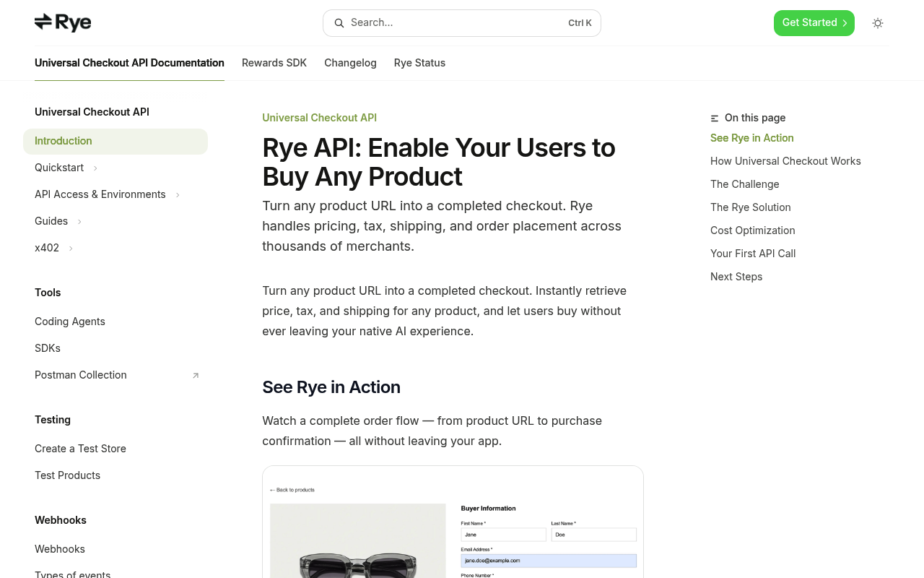
Task: Click the Last Name field in demo
Action: click(x=594, y=535)
